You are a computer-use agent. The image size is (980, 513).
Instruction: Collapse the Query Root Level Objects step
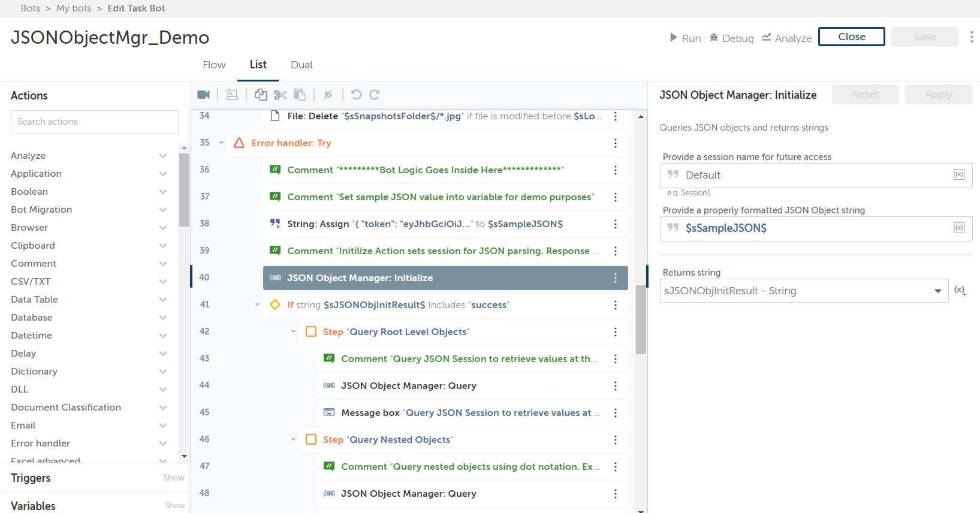click(x=293, y=332)
